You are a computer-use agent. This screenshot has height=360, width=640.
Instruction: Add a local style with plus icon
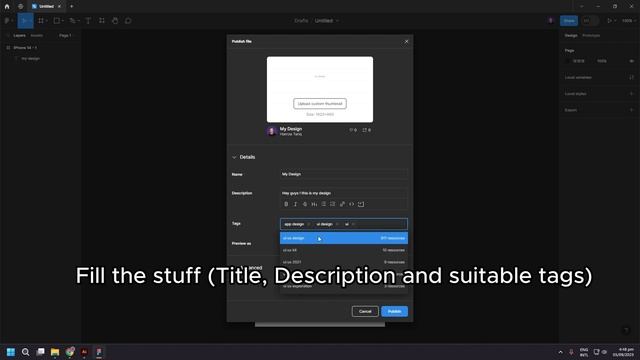631,93
